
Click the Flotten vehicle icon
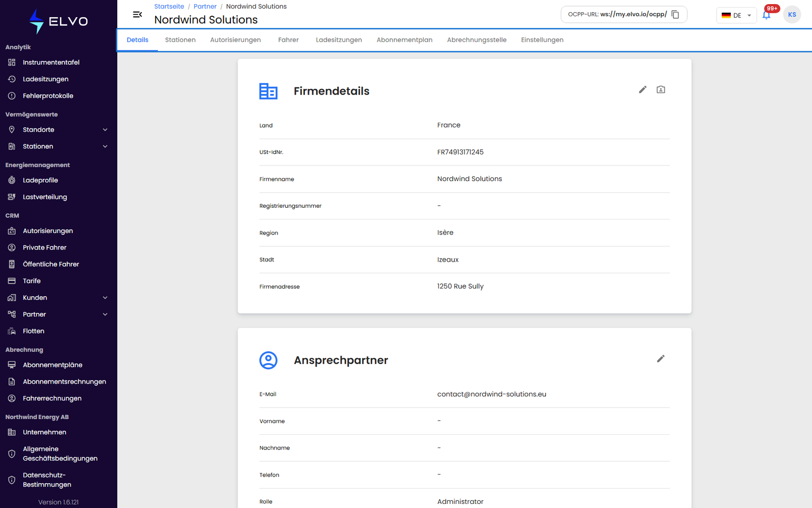(12, 331)
